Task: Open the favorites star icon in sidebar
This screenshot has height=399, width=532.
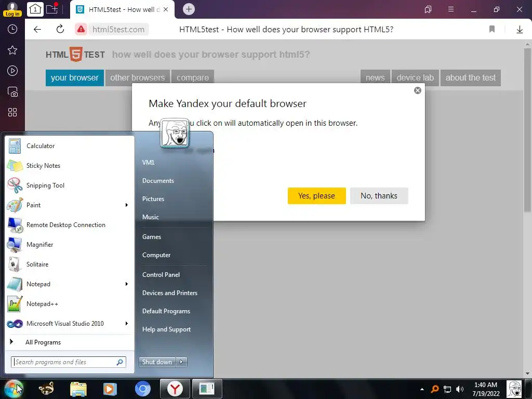Action: 12,50
